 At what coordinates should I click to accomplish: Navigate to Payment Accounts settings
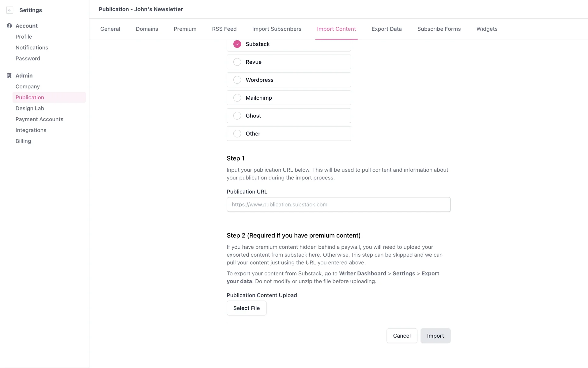click(x=39, y=119)
